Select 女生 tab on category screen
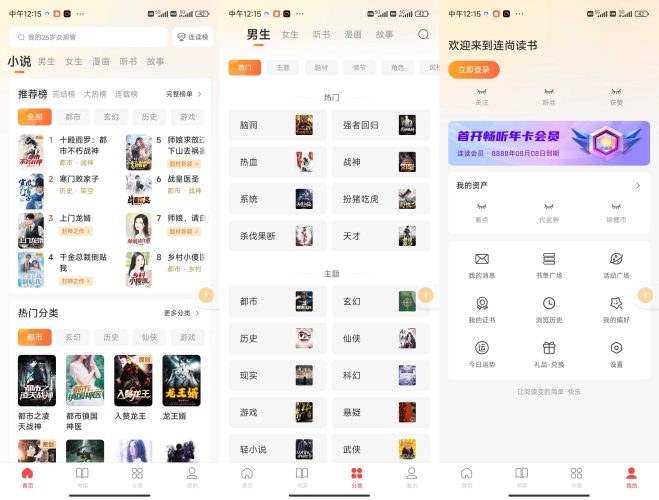 click(x=290, y=34)
